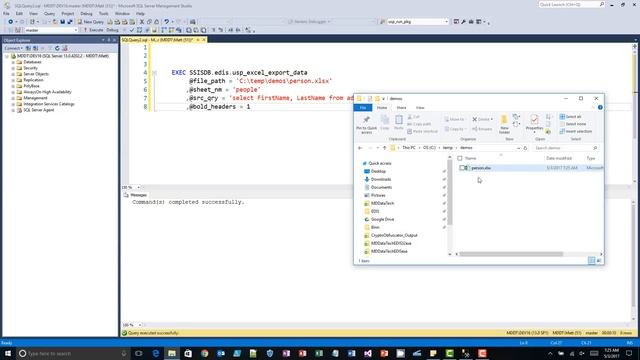Tick the checkbox for person.xlsx file
This screenshot has height=360, width=640.
click(462, 168)
